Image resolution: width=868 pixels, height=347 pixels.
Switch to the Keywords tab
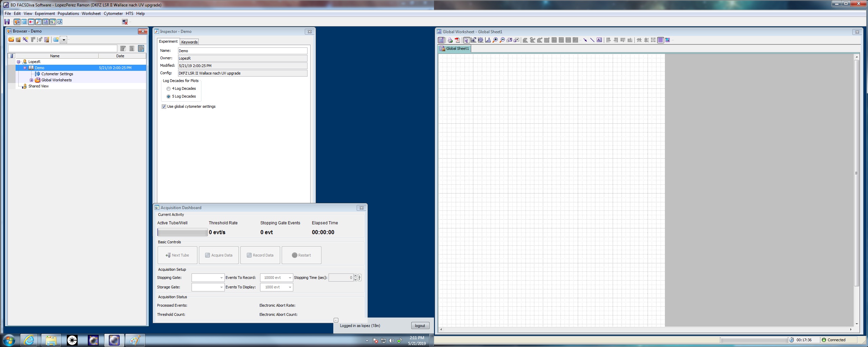(x=189, y=42)
